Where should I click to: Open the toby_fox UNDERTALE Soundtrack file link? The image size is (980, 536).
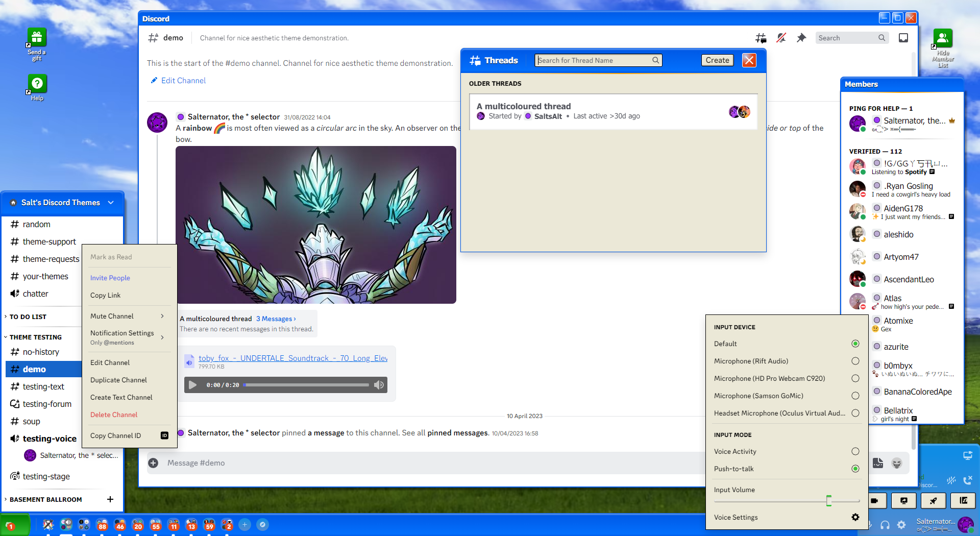tap(293, 358)
